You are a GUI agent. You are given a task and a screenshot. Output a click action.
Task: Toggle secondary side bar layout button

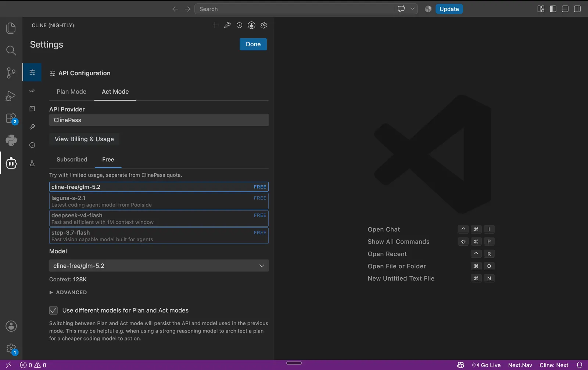click(577, 9)
